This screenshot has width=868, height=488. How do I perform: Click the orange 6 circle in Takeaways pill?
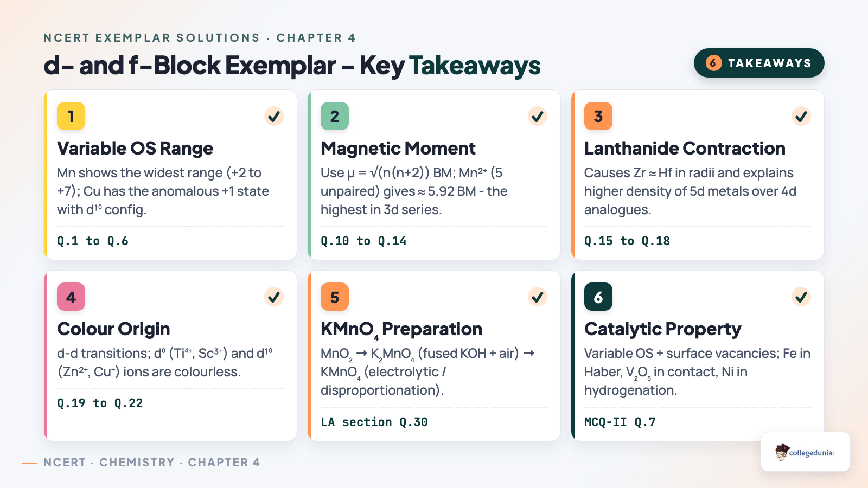point(713,63)
